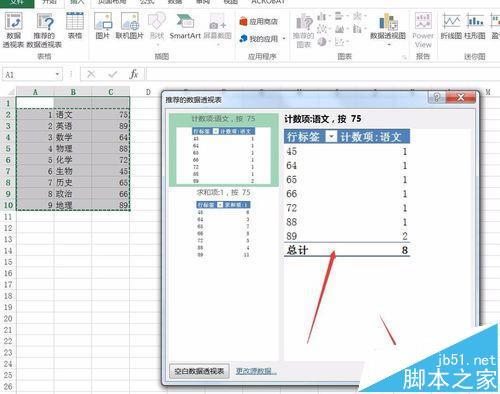Open 联机图片 online pictures
This screenshot has height=394, width=500.
129,26
